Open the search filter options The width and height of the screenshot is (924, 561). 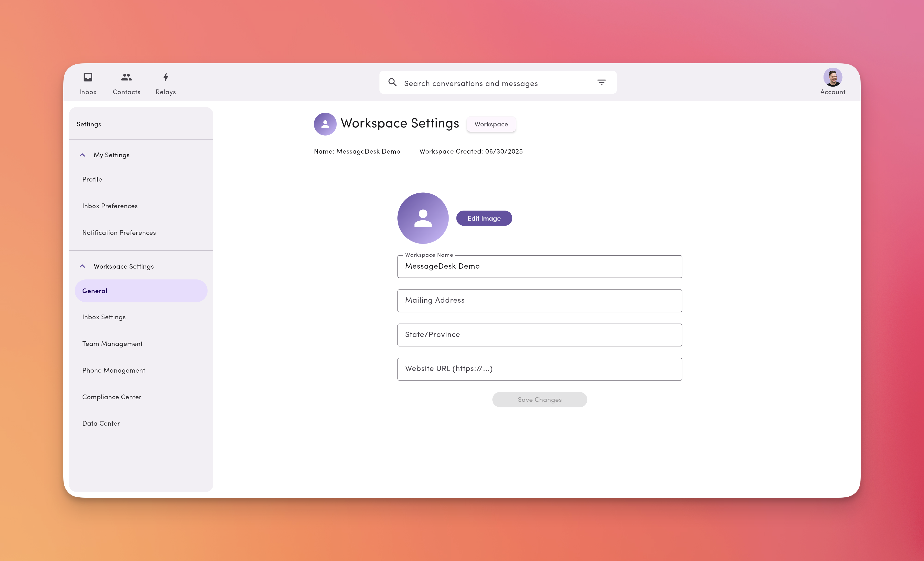[601, 82]
